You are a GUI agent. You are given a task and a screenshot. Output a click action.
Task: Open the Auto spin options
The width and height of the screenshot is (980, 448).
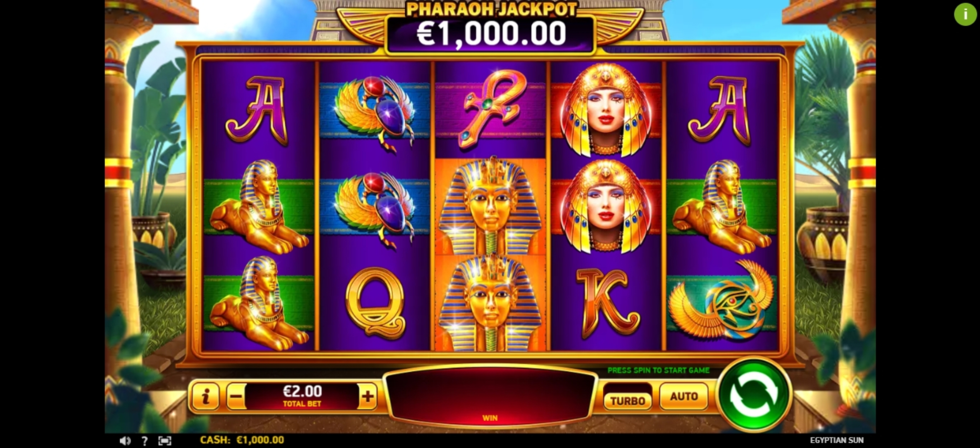click(x=683, y=397)
